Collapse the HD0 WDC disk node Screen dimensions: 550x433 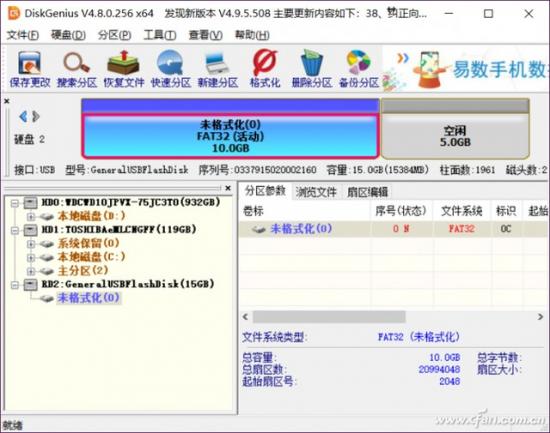click(x=15, y=203)
